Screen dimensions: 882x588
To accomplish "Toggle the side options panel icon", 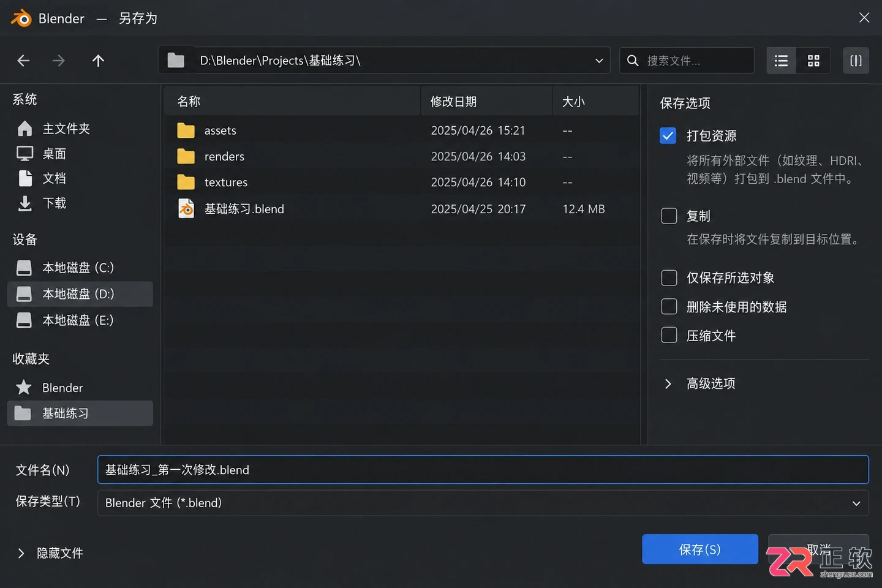I will [856, 61].
